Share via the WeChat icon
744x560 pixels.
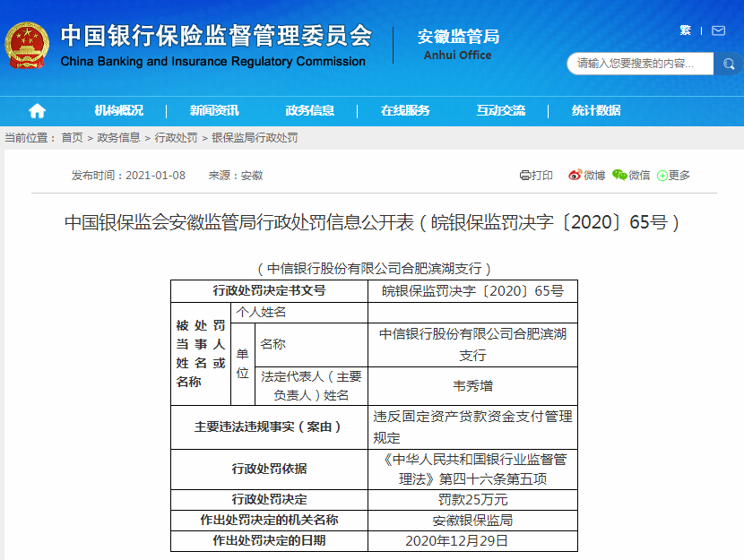pyautogui.click(x=619, y=175)
